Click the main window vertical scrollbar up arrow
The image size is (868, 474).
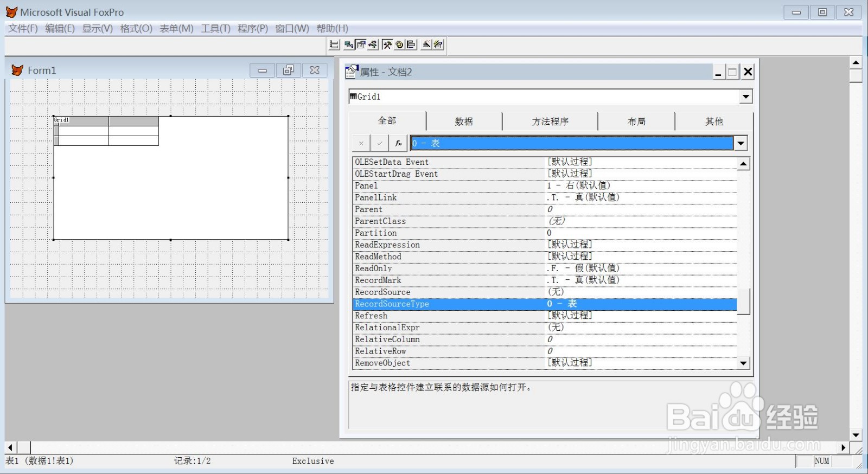(x=856, y=63)
